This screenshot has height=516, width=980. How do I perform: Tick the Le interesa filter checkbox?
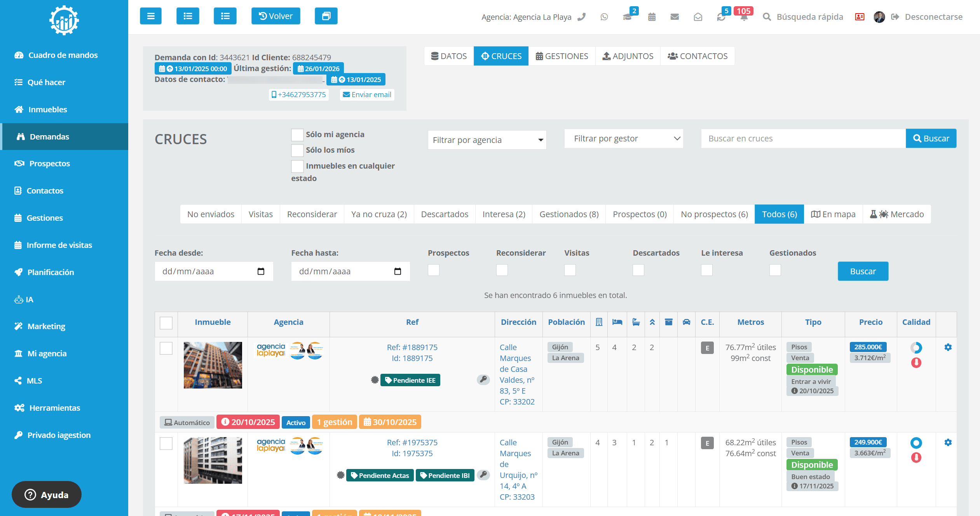[x=706, y=270]
